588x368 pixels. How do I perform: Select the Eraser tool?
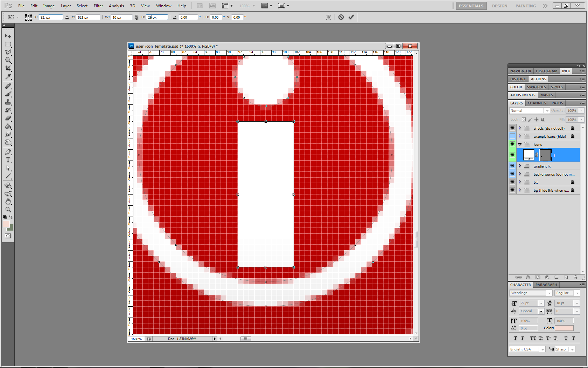click(8, 118)
